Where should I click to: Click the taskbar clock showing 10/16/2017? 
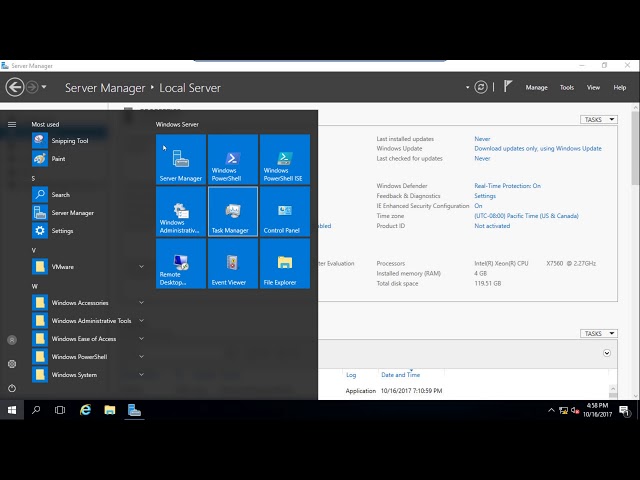coord(598,410)
